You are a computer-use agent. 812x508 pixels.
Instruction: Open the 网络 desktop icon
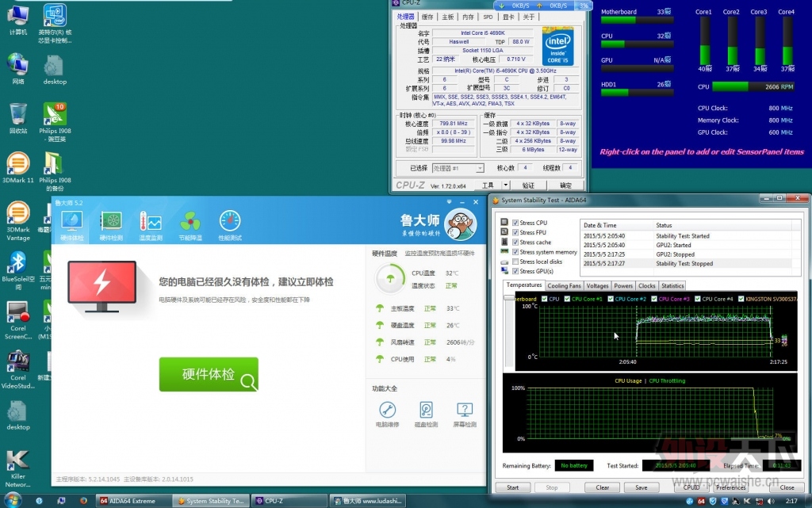click(18, 69)
